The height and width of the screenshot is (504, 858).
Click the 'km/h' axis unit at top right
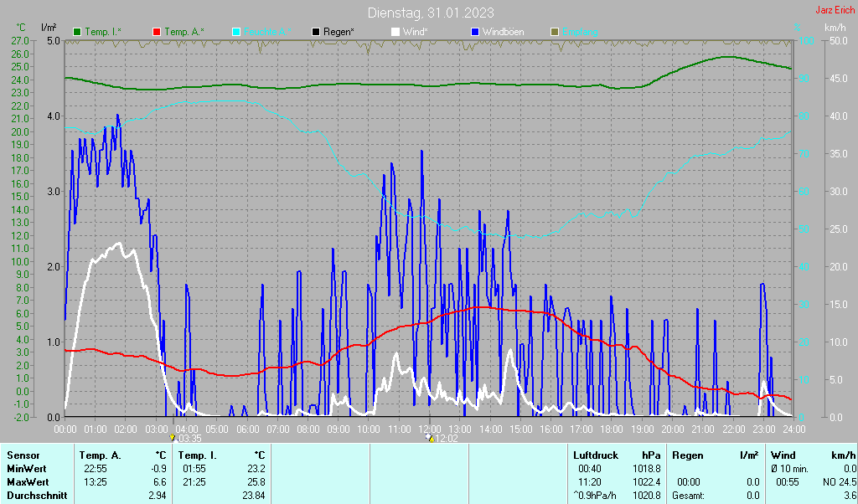tap(835, 28)
